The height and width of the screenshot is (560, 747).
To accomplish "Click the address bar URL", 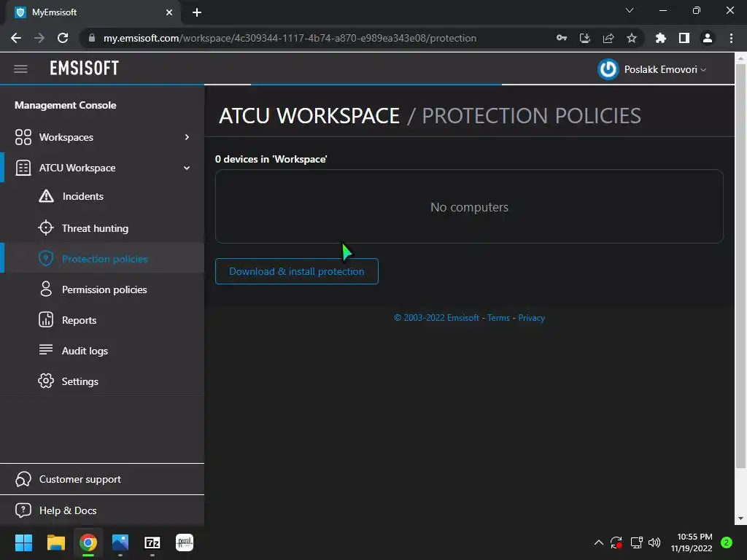I will tap(290, 38).
